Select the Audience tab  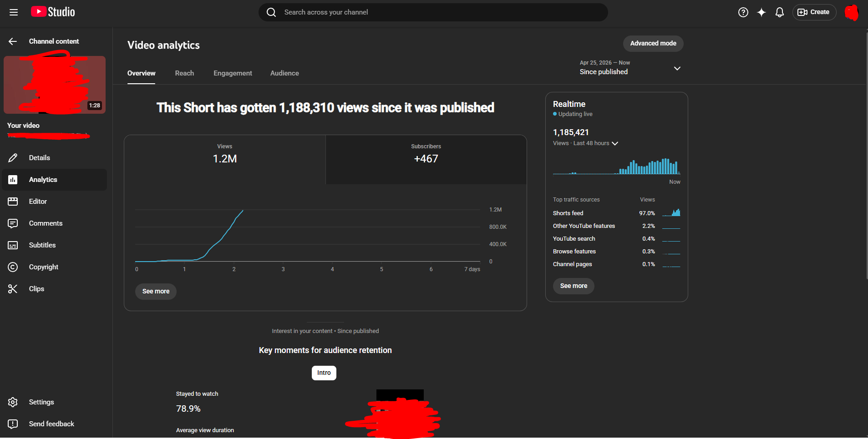coord(284,73)
